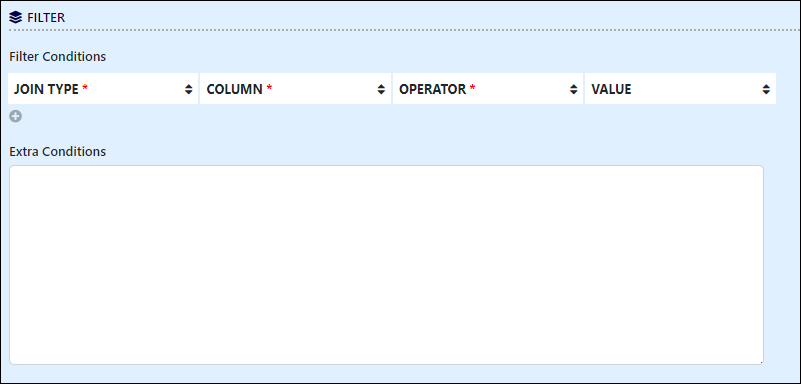Image resolution: width=801 pixels, height=384 pixels.
Task: Sort by the JOIN TYPE column arrows
Action: click(189, 89)
